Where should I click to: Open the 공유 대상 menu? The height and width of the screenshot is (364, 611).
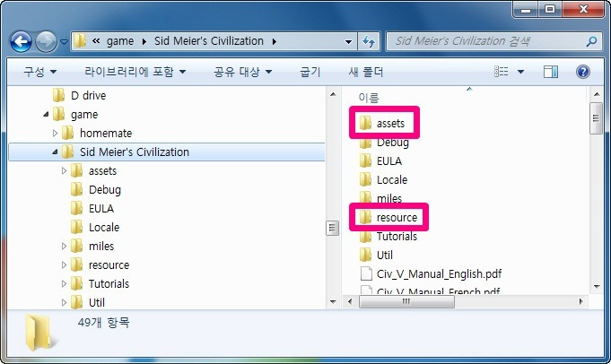(x=243, y=72)
